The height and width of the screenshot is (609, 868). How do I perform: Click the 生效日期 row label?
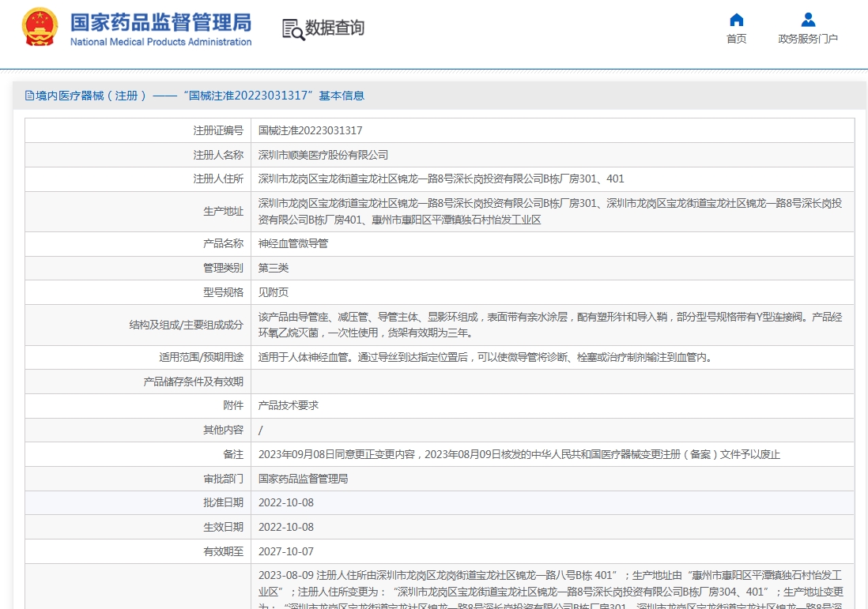coord(223,527)
